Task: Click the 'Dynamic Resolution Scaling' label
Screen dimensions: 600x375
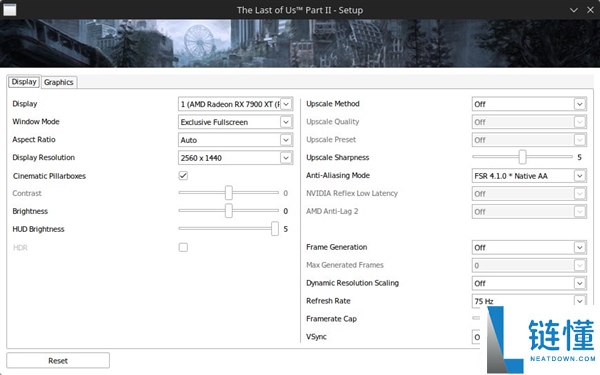Action: tap(352, 283)
